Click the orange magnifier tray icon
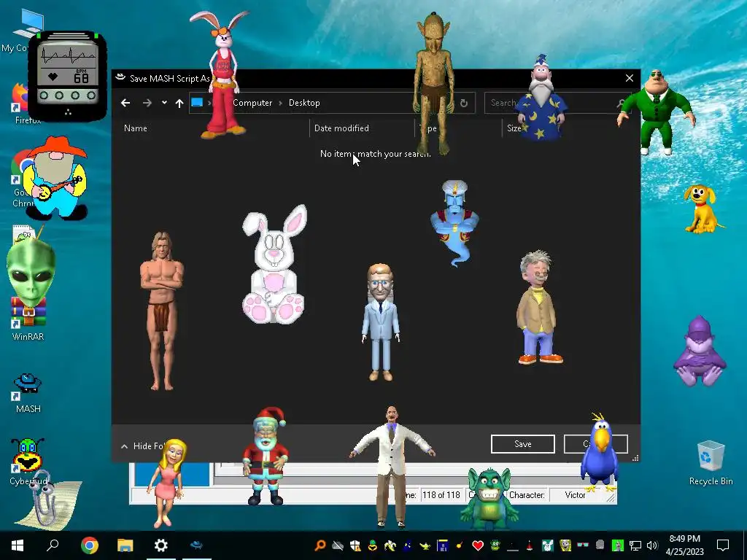This screenshot has width=747, height=560. pos(320,545)
